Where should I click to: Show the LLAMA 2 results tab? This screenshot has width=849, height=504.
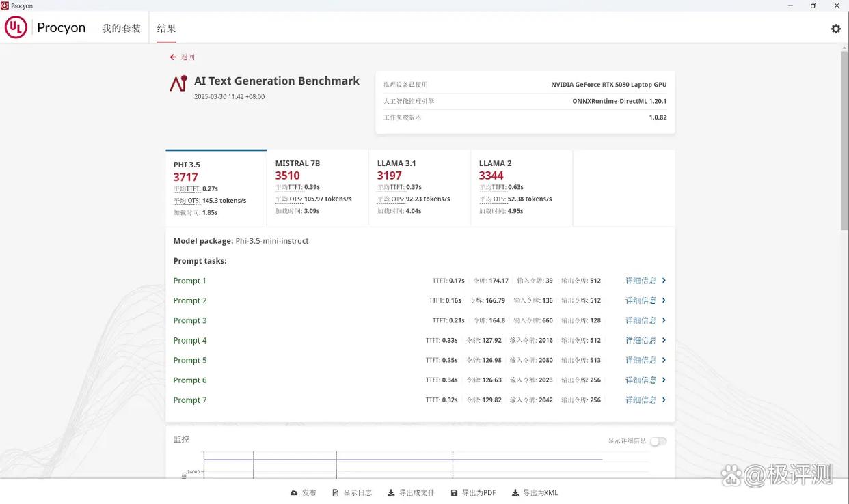click(x=522, y=188)
